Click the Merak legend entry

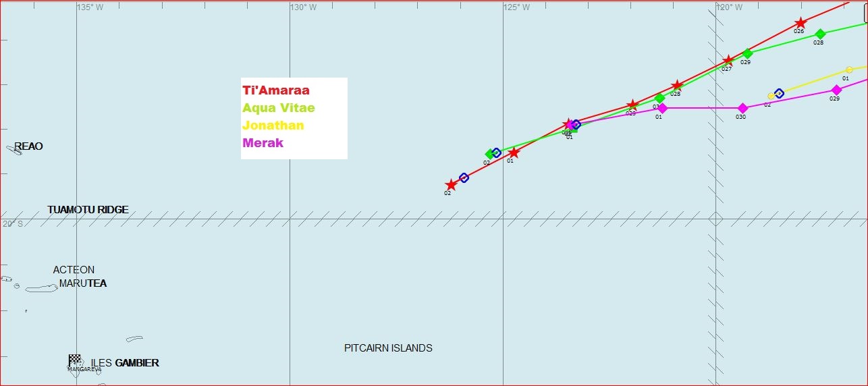click(x=263, y=143)
